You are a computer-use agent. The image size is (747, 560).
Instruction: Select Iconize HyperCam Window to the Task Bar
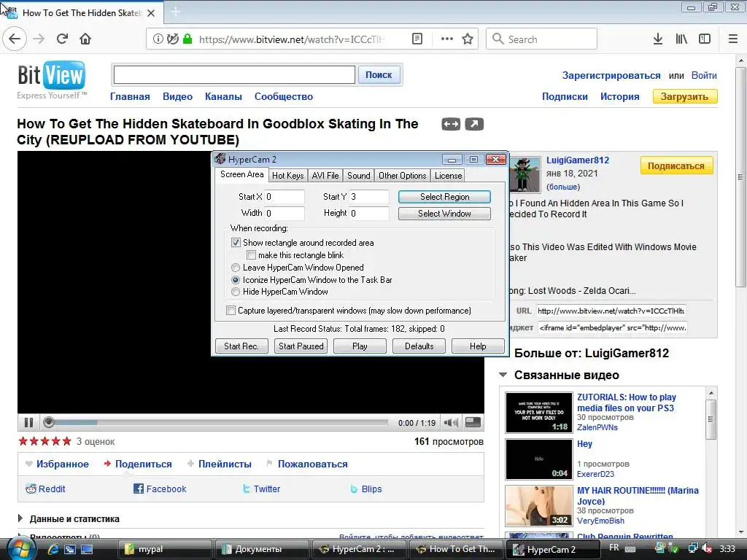click(236, 280)
